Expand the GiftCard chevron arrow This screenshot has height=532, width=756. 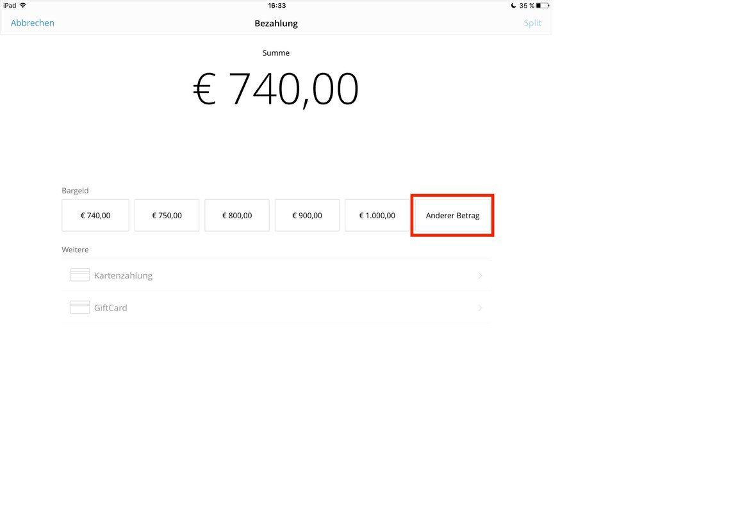480,308
